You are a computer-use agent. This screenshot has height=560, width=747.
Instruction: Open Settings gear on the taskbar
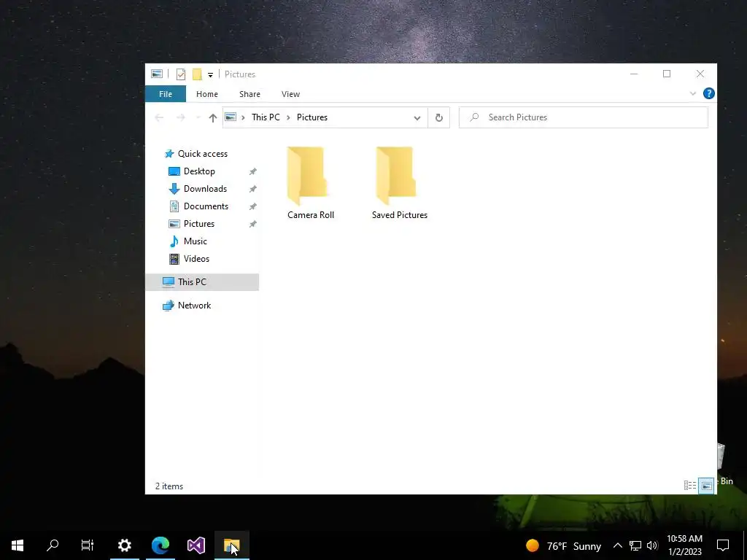coord(124,545)
